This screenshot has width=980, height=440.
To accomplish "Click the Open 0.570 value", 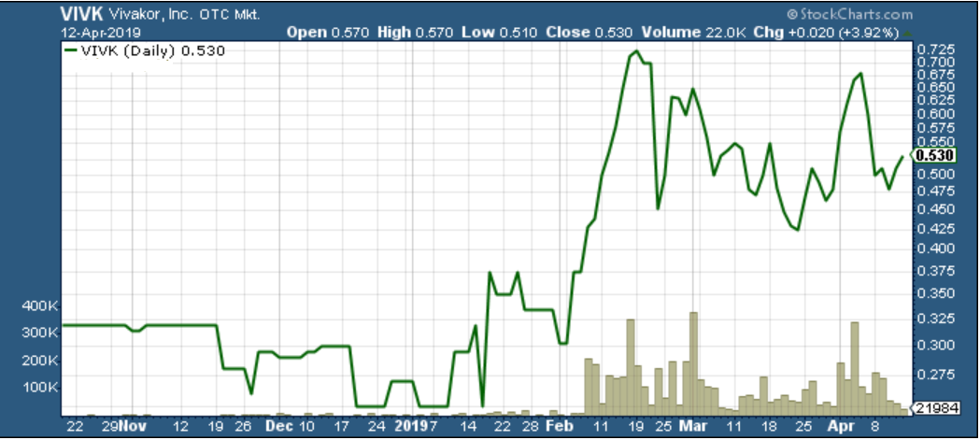I will [x=328, y=33].
